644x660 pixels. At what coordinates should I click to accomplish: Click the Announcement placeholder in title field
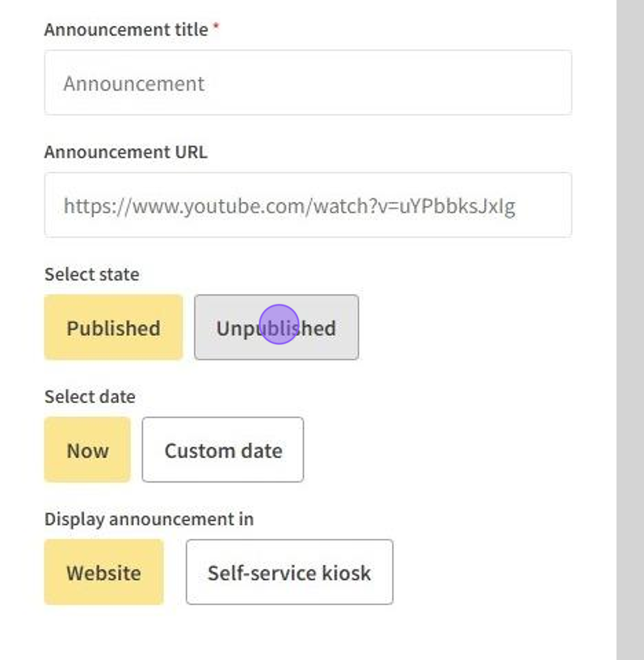[134, 84]
